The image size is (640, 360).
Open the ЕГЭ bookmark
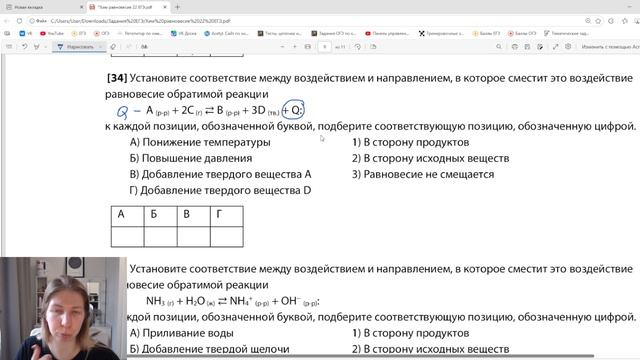pos(79,33)
